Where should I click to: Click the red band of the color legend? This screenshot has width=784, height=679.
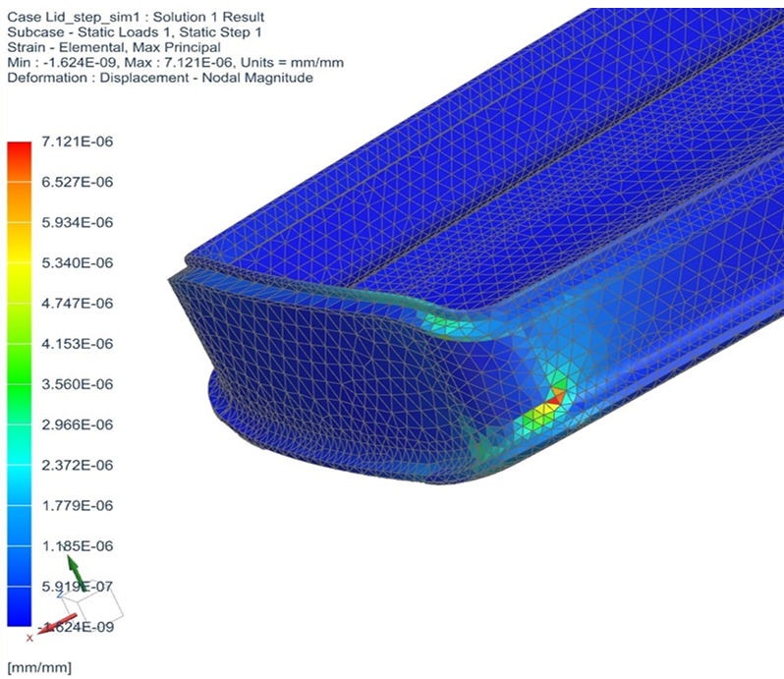coord(19,157)
